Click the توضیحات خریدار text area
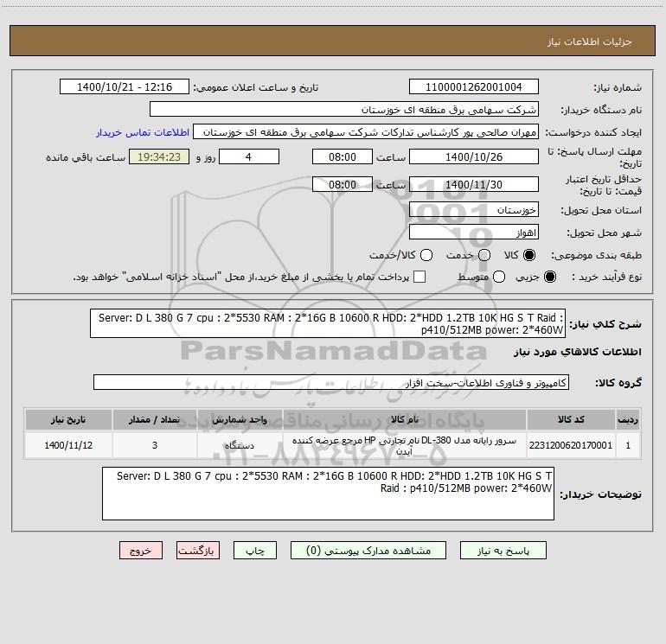This screenshot has width=666, height=644. (x=330, y=494)
